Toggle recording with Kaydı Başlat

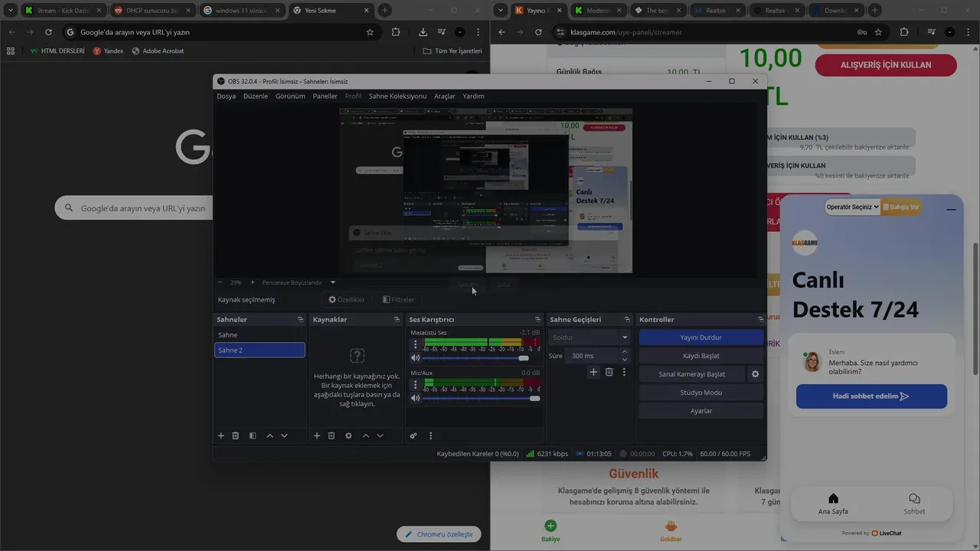click(x=701, y=356)
